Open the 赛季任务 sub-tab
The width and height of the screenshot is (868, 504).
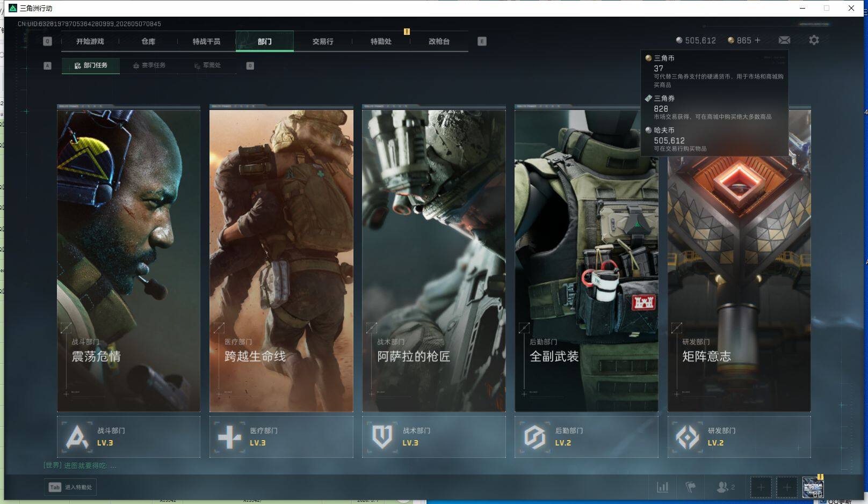tap(149, 65)
